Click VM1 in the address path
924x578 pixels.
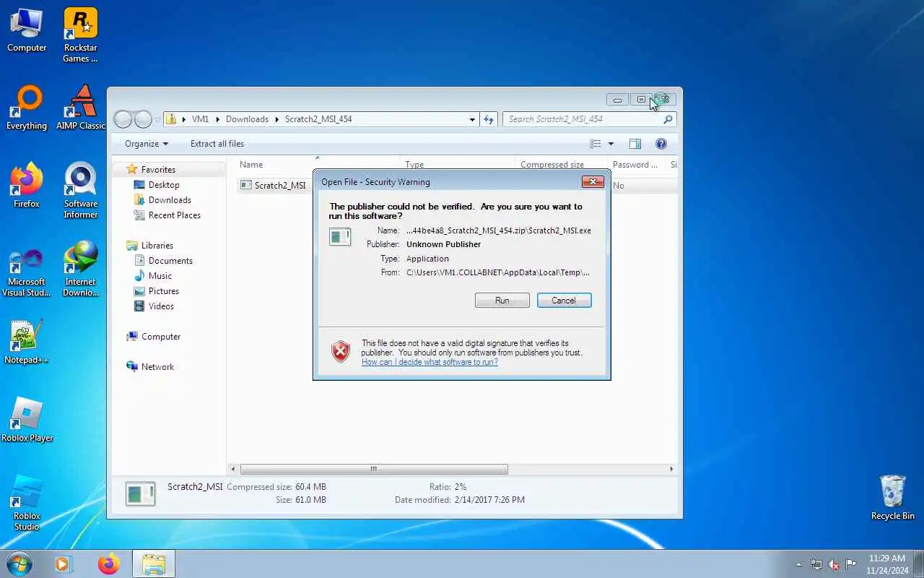[x=200, y=119]
